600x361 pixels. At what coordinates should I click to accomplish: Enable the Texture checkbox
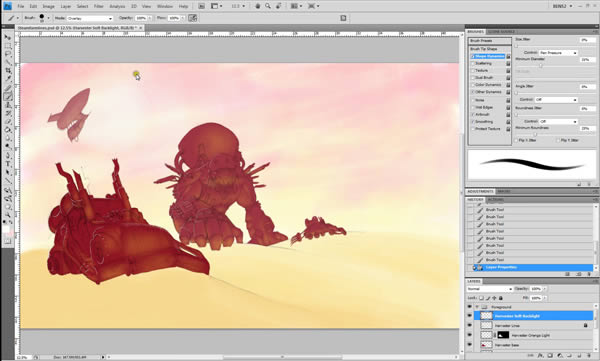coord(473,71)
